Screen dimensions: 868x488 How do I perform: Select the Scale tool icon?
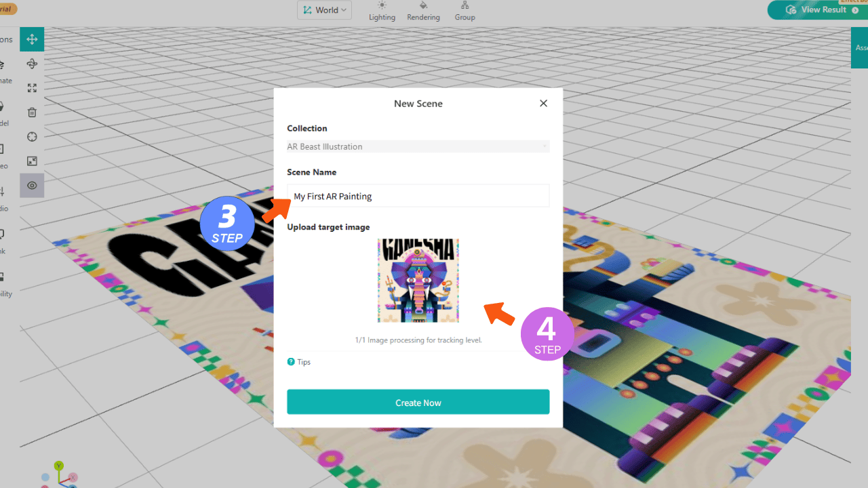click(x=32, y=88)
